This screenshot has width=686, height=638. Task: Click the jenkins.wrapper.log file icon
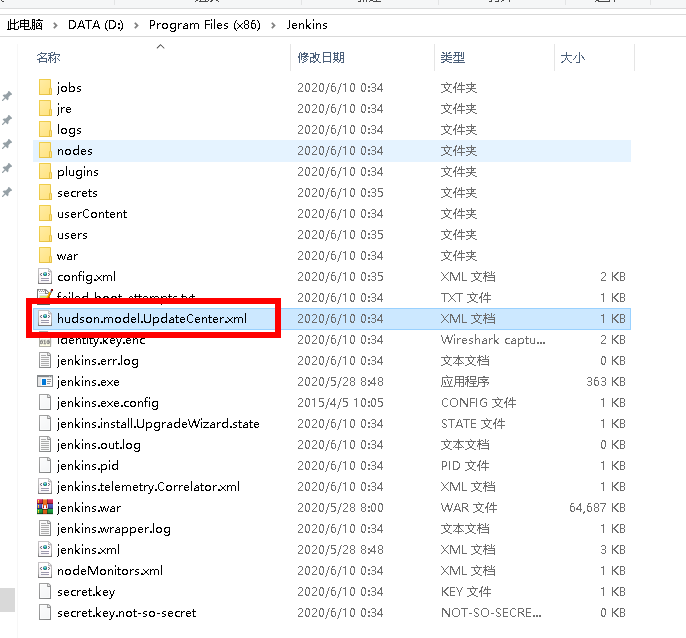[x=45, y=528]
